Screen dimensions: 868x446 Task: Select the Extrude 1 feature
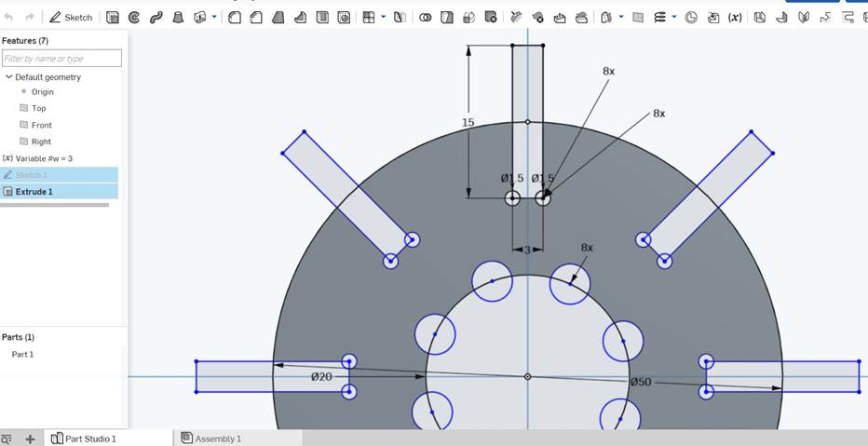coord(59,192)
